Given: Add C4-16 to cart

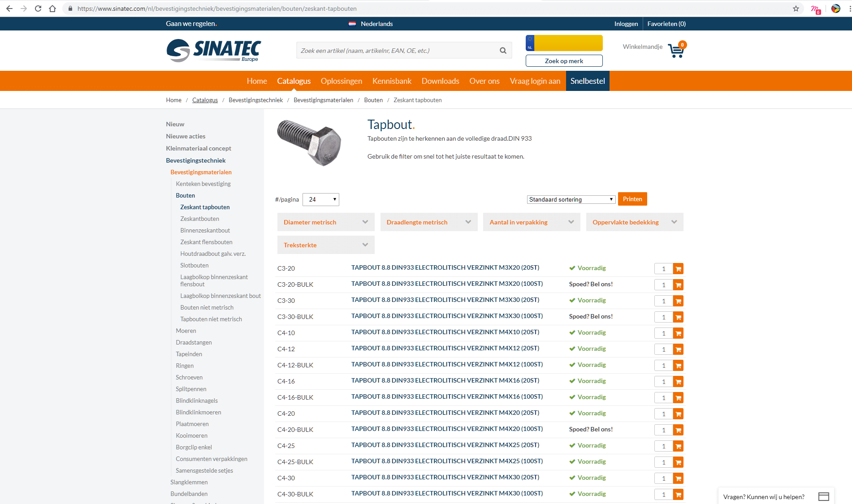Looking at the screenshot, I should 678,382.
